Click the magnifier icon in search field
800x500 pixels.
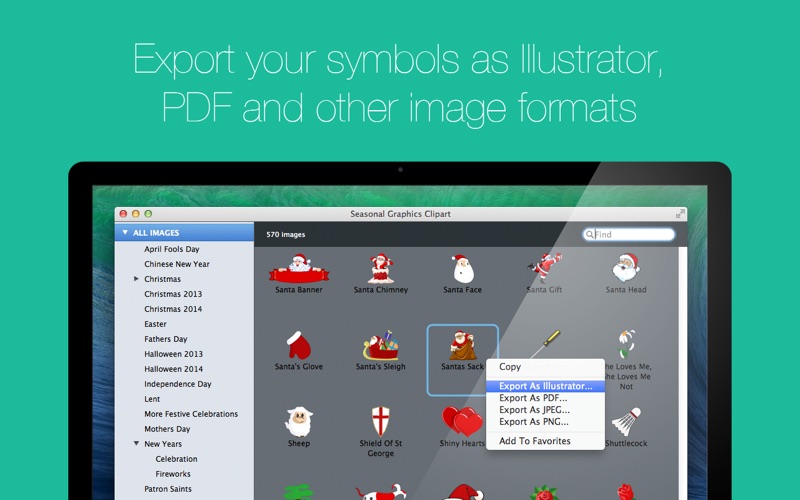click(x=589, y=234)
